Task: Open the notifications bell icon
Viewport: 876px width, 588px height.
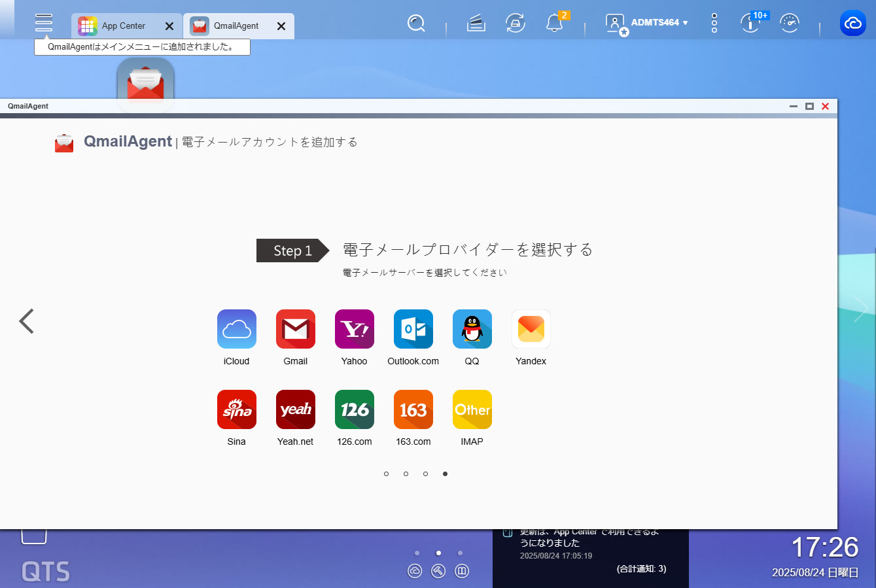Action: click(x=554, y=24)
